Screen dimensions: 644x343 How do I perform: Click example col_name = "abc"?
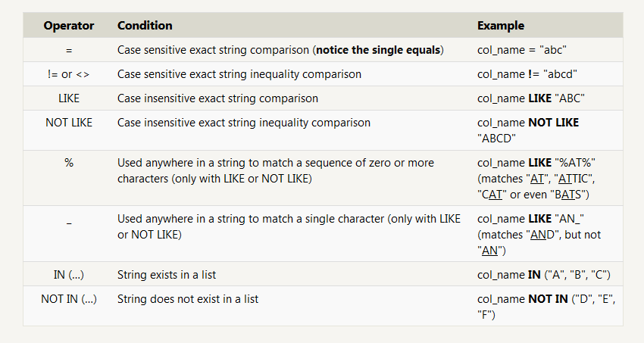point(521,50)
